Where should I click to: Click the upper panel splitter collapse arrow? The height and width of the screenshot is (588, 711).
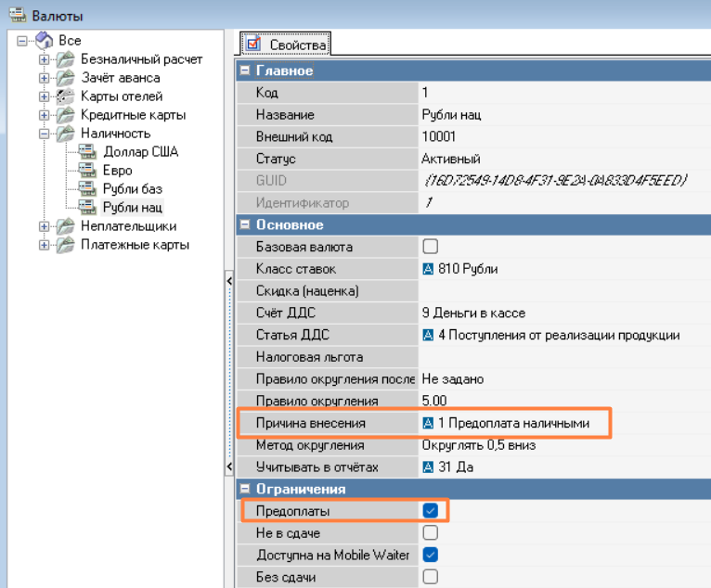pos(229,280)
